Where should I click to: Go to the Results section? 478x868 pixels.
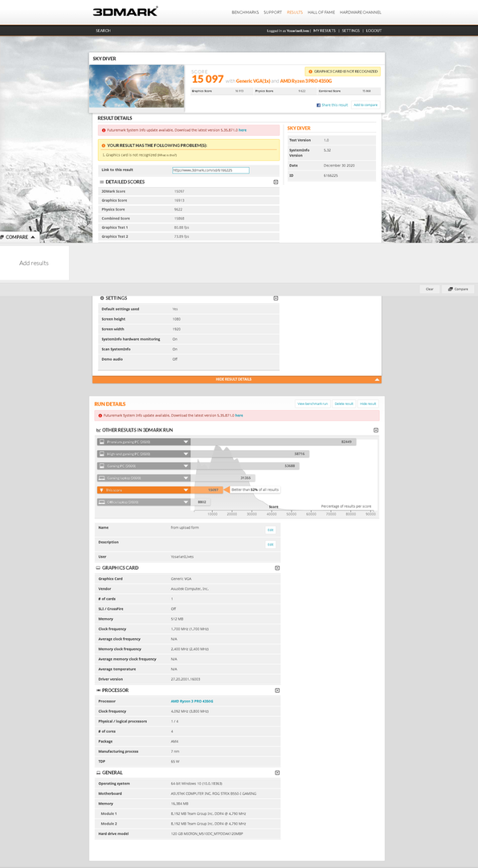coord(295,12)
